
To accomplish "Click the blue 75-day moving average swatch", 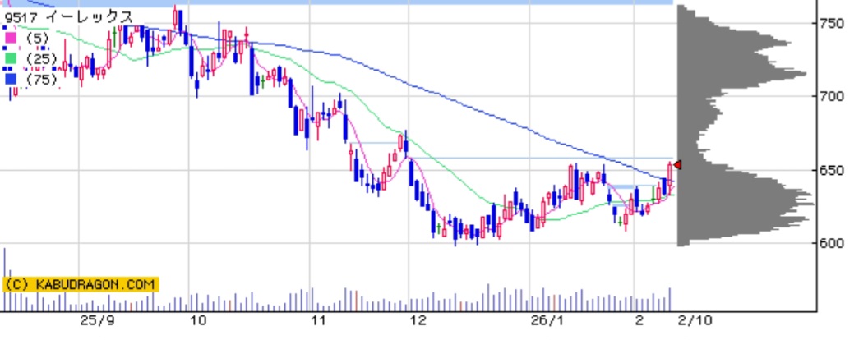I will 11,79.
